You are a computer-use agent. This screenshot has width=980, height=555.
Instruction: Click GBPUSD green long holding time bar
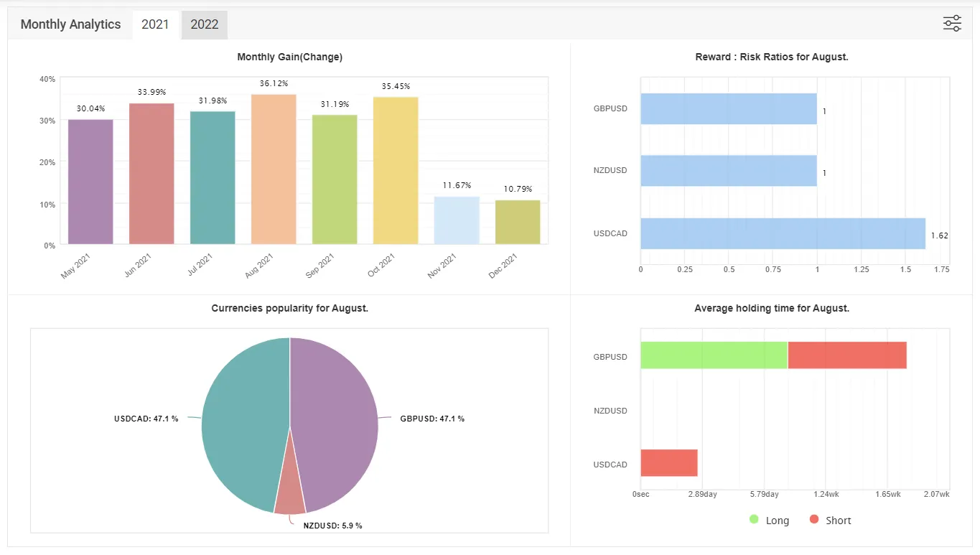[714, 355]
